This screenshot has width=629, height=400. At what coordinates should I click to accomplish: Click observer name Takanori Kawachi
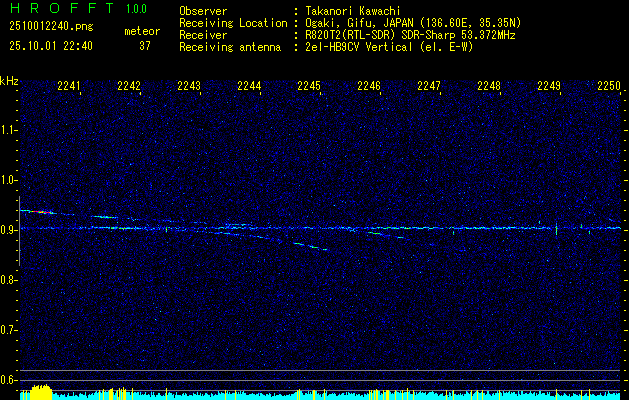click(x=353, y=11)
